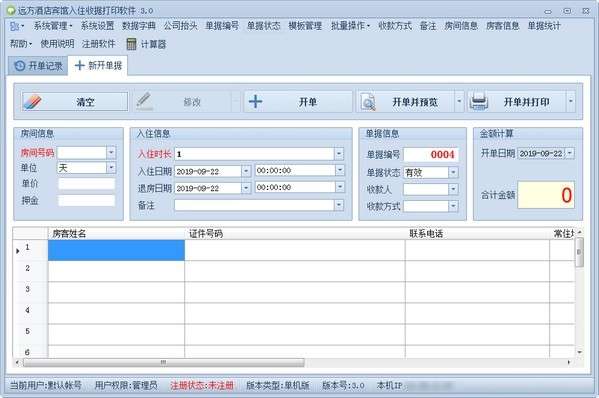Open the 入住日期 date picker dropdown
599x398 pixels.
tap(246, 171)
